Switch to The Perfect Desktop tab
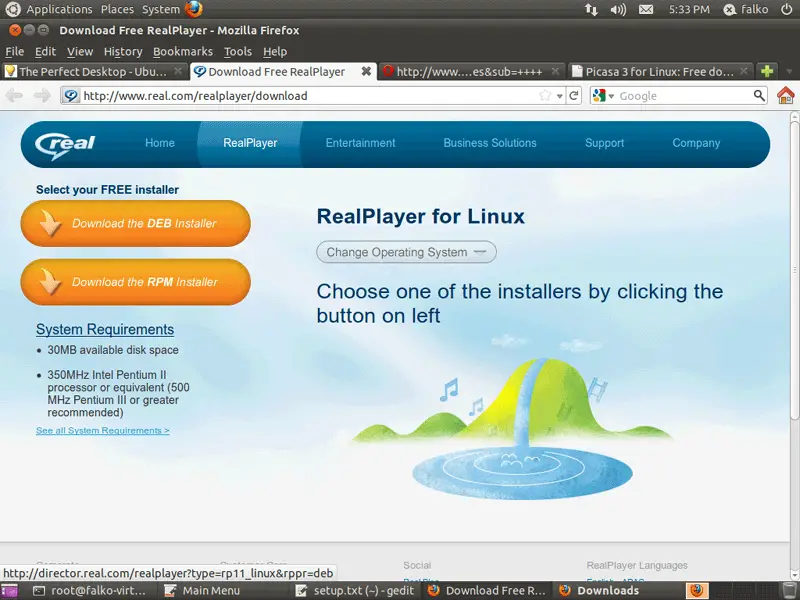The height and width of the screenshot is (600, 800). tap(93, 71)
